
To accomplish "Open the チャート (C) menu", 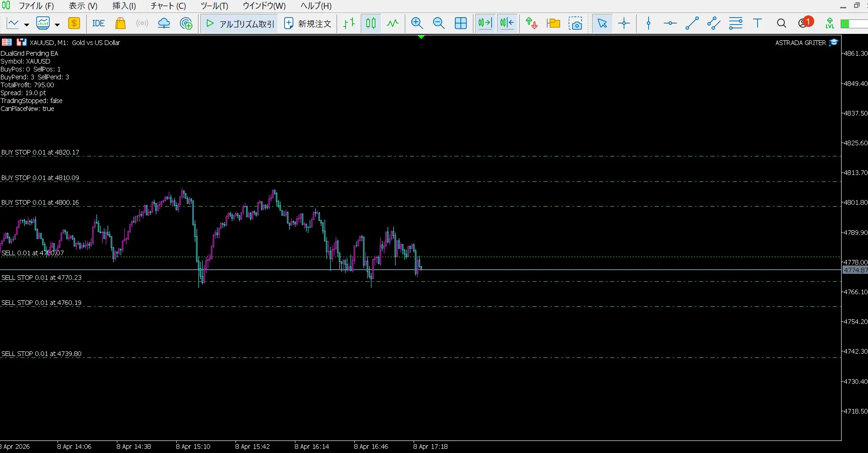I will [168, 6].
